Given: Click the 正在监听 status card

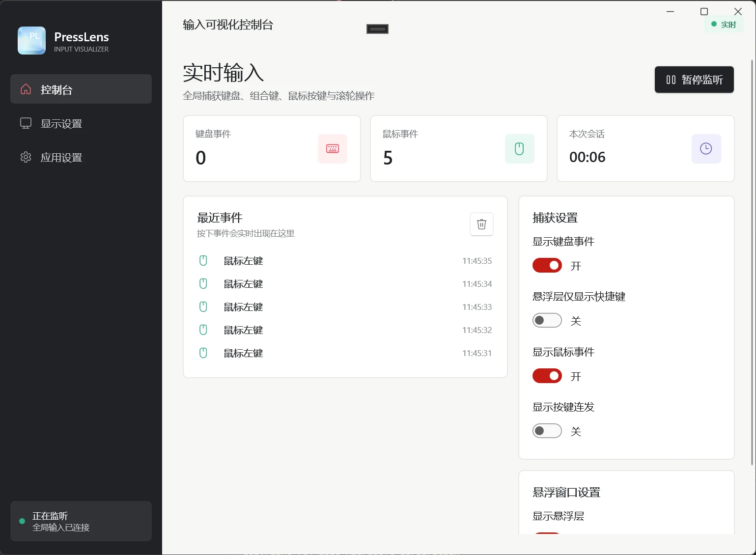Looking at the screenshot, I should point(81,521).
